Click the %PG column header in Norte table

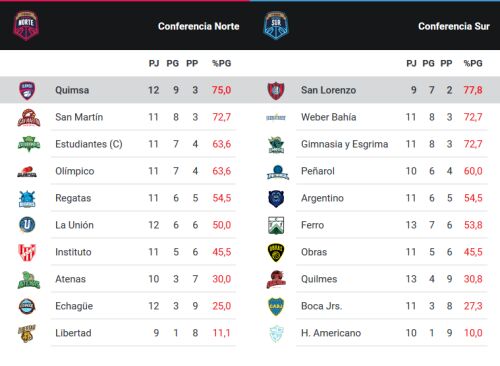[222, 63]
